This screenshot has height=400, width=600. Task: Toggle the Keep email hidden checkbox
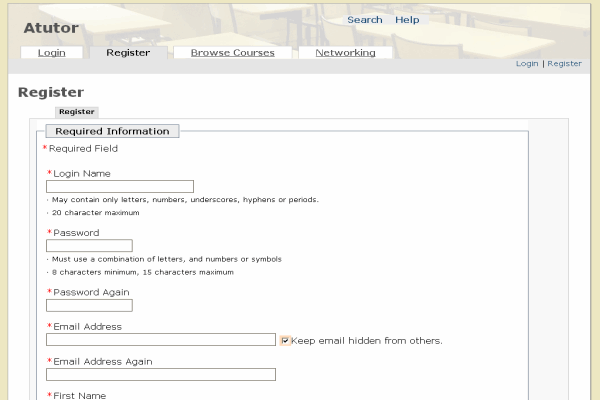pos(285,340)
